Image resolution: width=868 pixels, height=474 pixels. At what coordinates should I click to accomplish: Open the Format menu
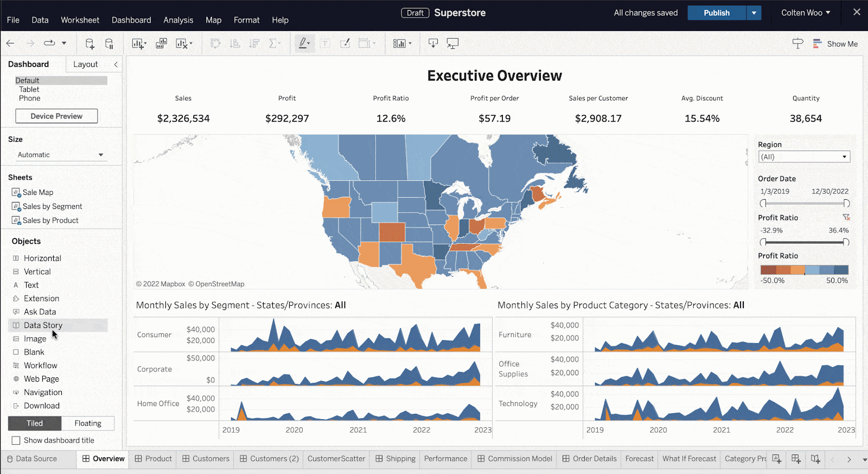coord(247,20)
